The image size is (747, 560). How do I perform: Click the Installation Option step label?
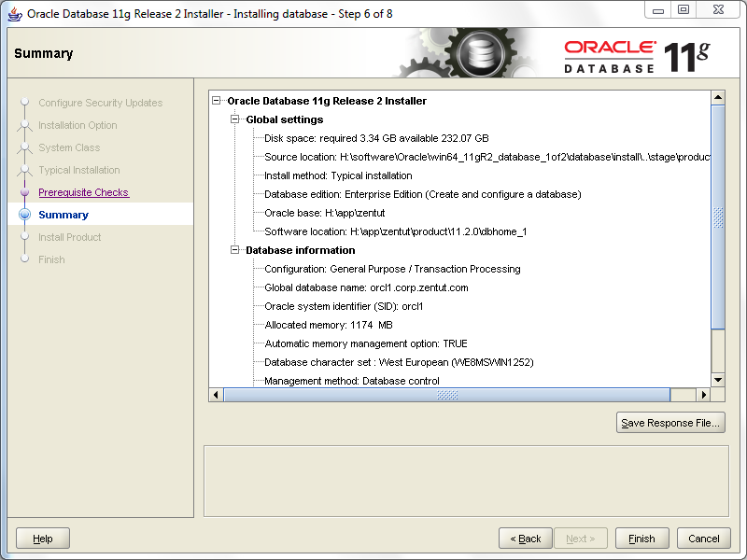[78, 125]
